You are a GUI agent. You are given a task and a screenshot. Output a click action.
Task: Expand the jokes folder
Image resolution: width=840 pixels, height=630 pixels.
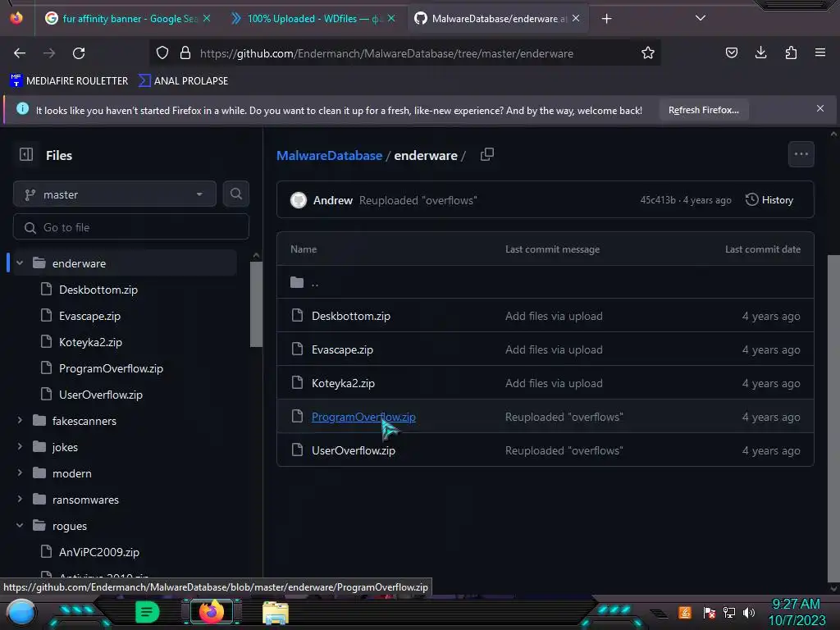click(20, 447)
